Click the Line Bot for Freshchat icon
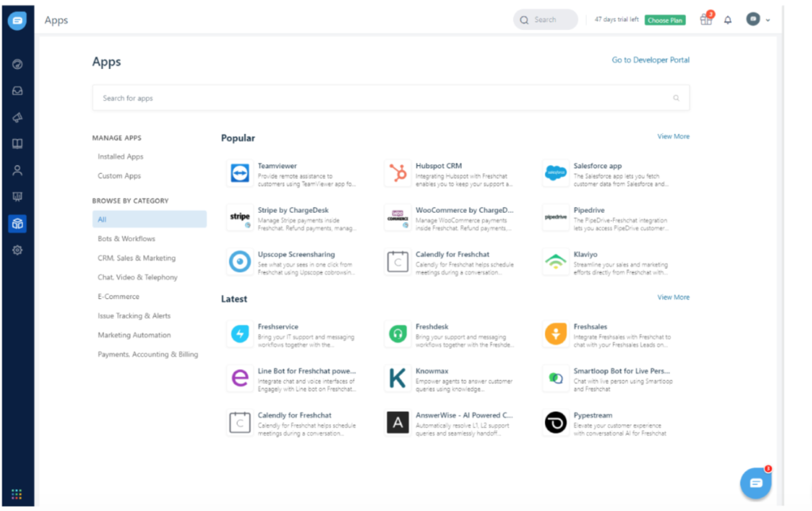The image size is (812, 511). (239, 378)
